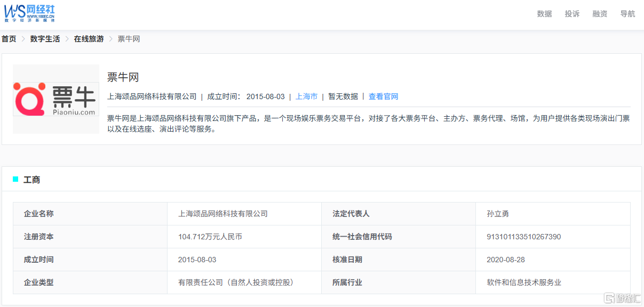Viewport: 644px width, 307px height.
Task: Click industry value 软件和信息技术服务业
Action: coord(524,282)
